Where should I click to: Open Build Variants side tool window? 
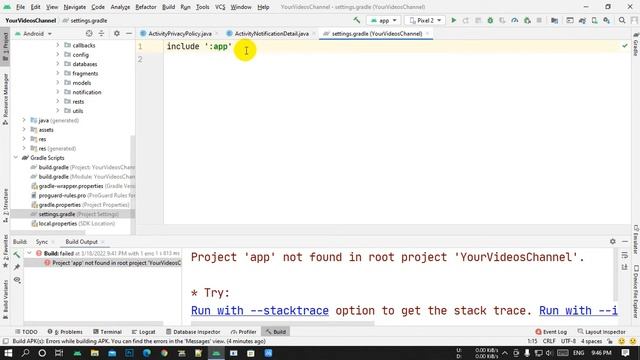pyautogui.click(x=5, y=300)
